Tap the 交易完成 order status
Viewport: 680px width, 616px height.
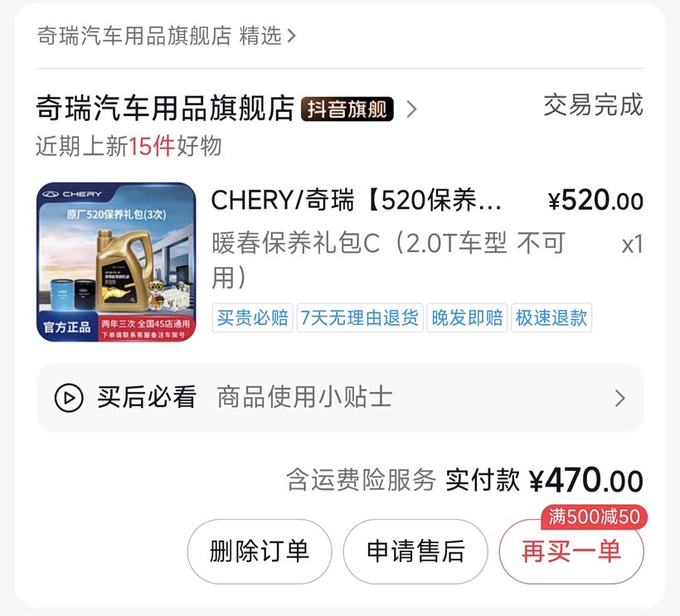(593, 105)
